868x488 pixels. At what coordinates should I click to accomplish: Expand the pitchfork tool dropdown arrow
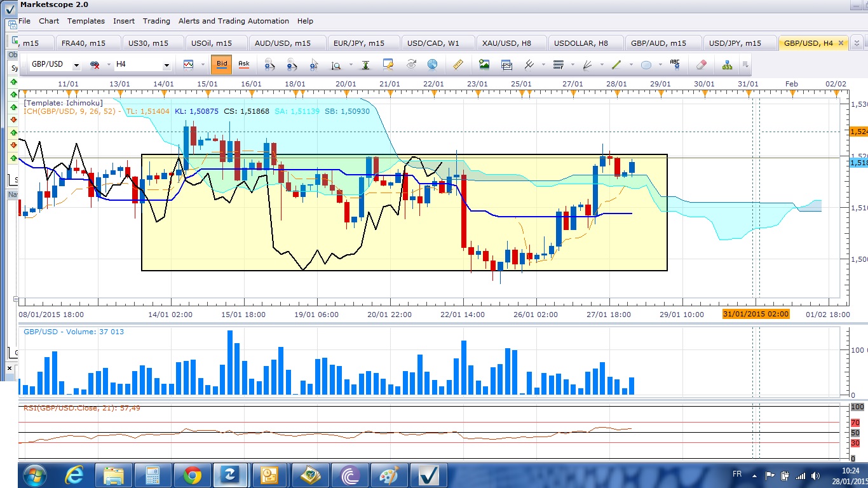(x=543, y=65)
